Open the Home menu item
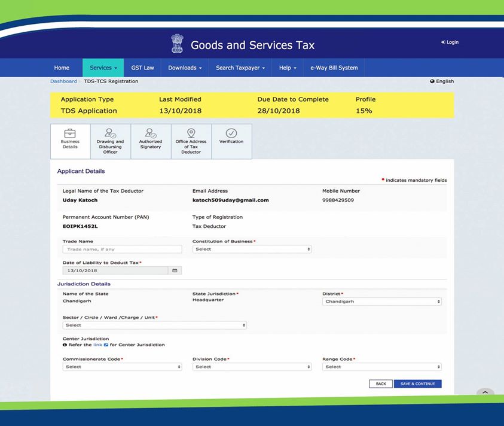 [62, 68]
